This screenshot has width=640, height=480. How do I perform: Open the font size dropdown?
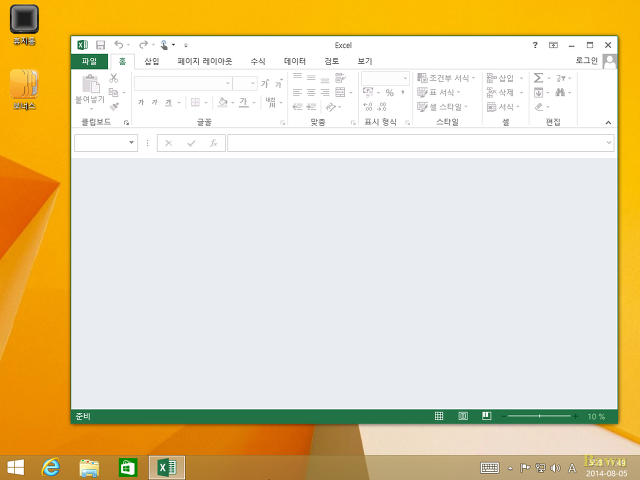(x=253, y=83)
